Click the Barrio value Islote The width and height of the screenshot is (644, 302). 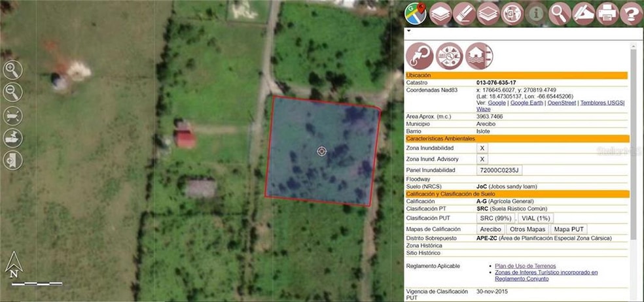483,131
